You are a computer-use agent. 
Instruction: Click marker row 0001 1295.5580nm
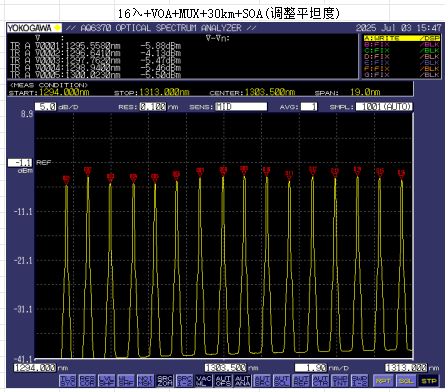click(96, 46)
